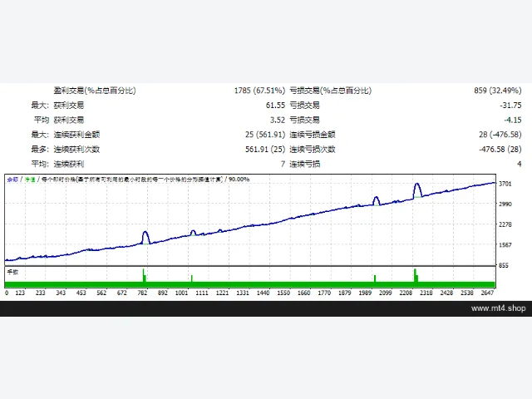Image resolution: width=532 pixels, height=399 pixels.
Task: Select the loss trades value 859 (32.49%)
Action: click(x=498, y=91)
